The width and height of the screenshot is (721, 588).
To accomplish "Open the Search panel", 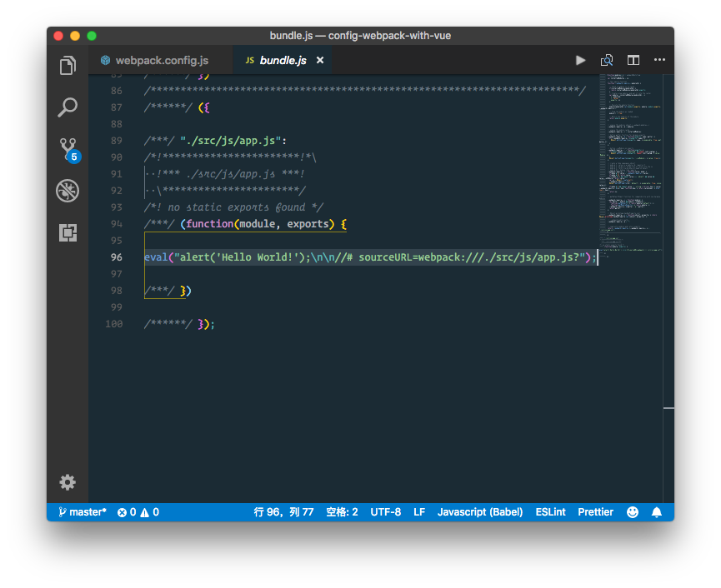I will [68, 107].
